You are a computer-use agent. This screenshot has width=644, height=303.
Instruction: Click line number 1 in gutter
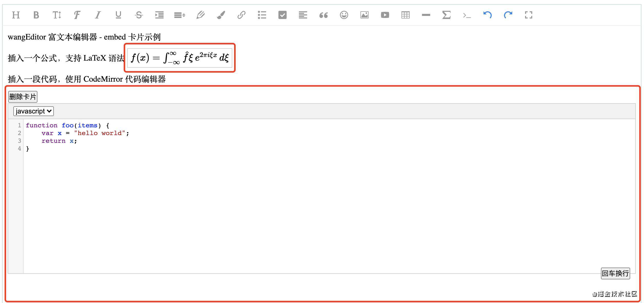point(19,125)
